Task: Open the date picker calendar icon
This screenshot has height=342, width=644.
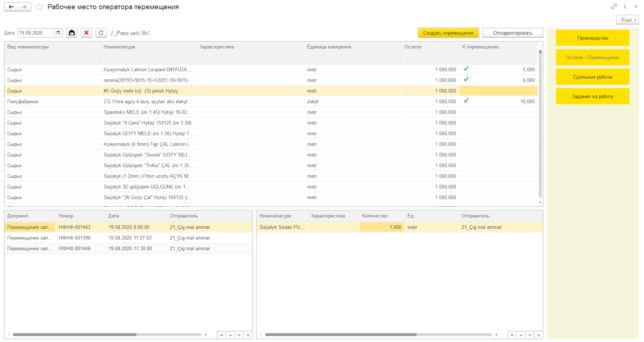Action: tap(59, 33)
